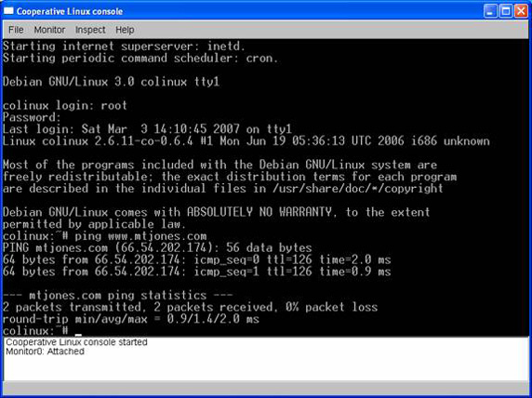
Task: Click the 'ABSOLUTELY NO WARRANTY' line
Action: click(217, 212)
